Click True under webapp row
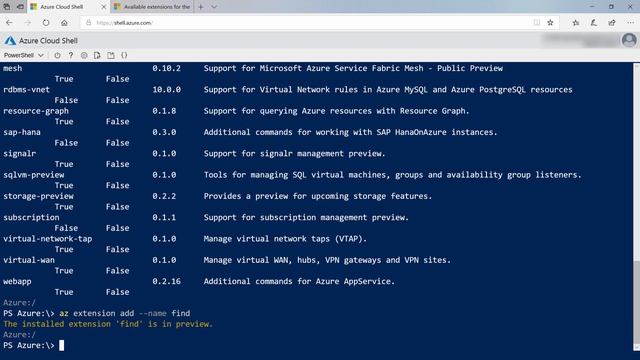Viewport: 640px width, 360px height. (64, 292)
